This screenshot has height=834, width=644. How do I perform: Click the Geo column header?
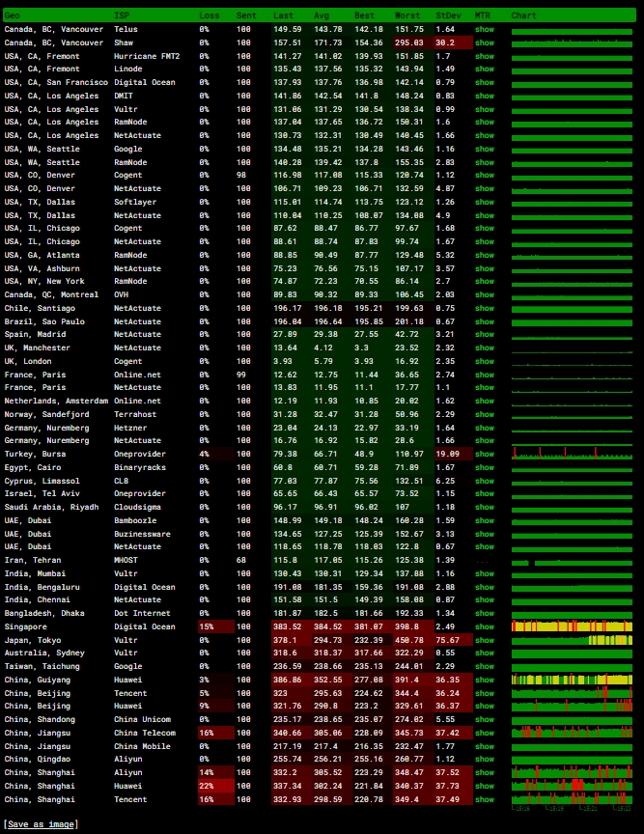tap(13, 15)
